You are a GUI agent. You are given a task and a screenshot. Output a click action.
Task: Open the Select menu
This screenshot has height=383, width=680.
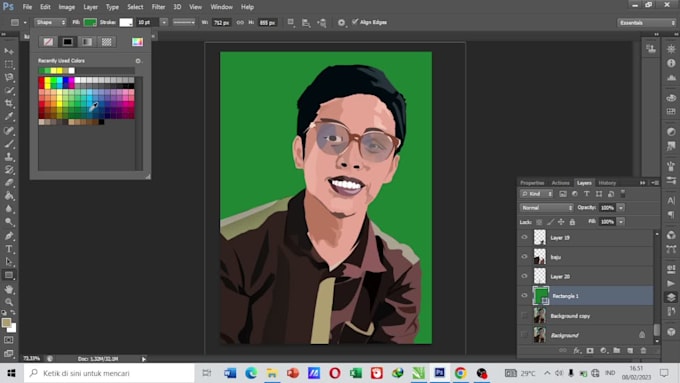click(135, 7)
